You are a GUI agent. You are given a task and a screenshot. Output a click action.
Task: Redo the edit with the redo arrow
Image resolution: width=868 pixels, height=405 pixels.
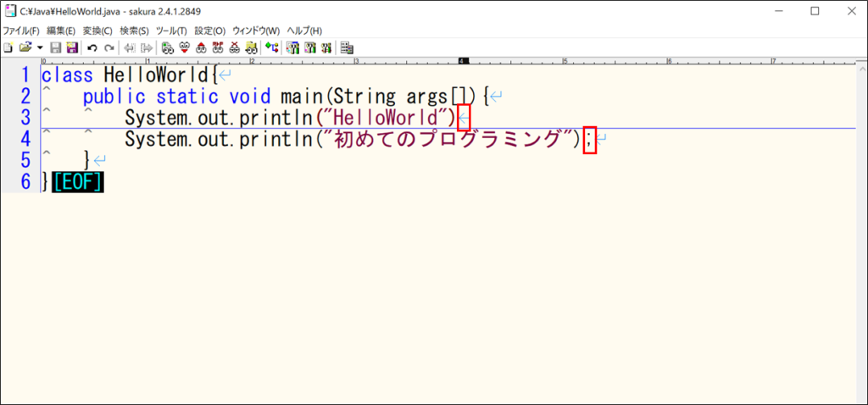[109, 48]
